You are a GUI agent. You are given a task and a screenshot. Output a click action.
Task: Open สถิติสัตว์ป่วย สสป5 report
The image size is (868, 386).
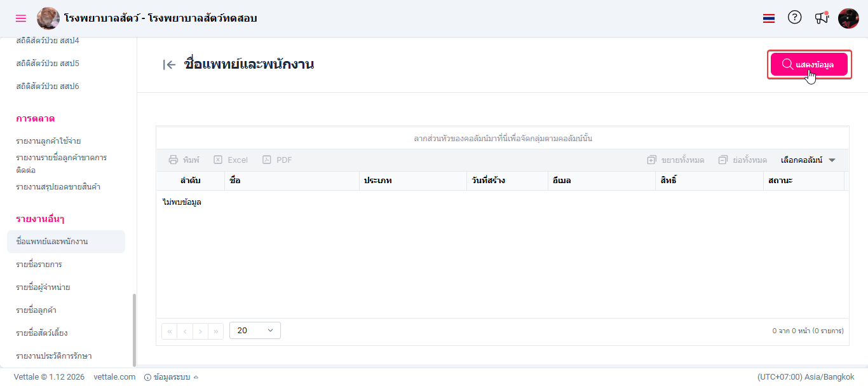(x=48, y=64)
